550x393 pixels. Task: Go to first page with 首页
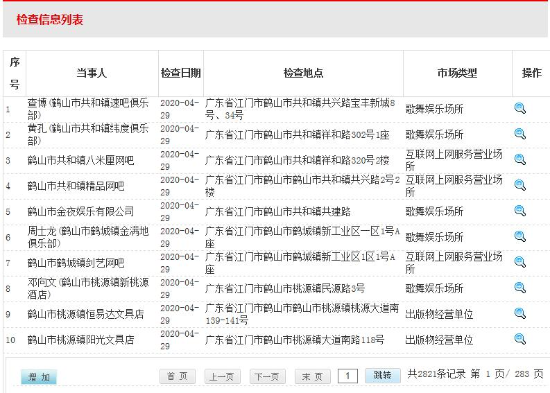coord(177,377)
